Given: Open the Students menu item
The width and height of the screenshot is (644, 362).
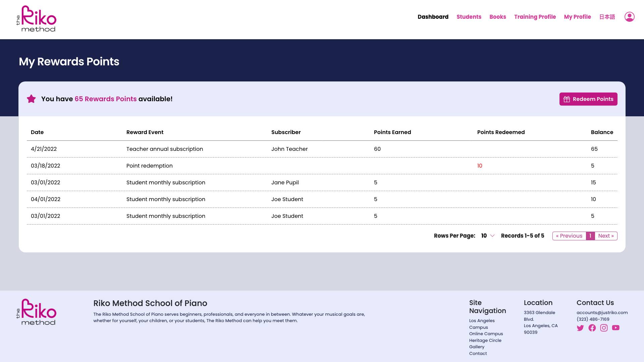Looking at the screenshot, I should [x=469, y=17].
